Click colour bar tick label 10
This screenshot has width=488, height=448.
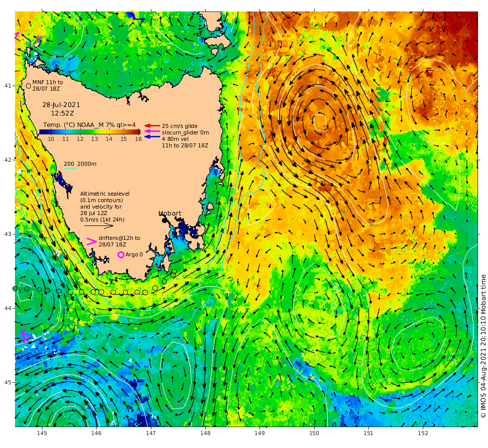(x=51, y=139)
